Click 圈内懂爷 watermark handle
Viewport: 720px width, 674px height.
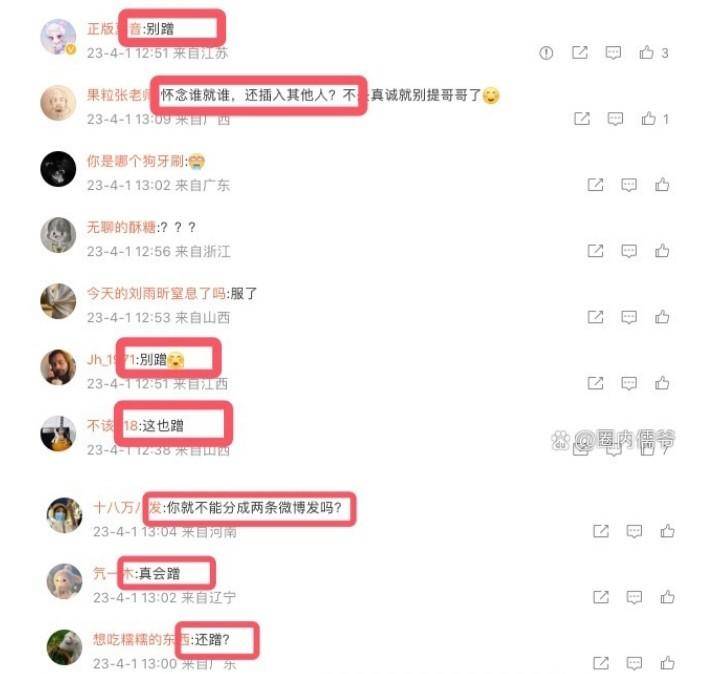[625, 440]
